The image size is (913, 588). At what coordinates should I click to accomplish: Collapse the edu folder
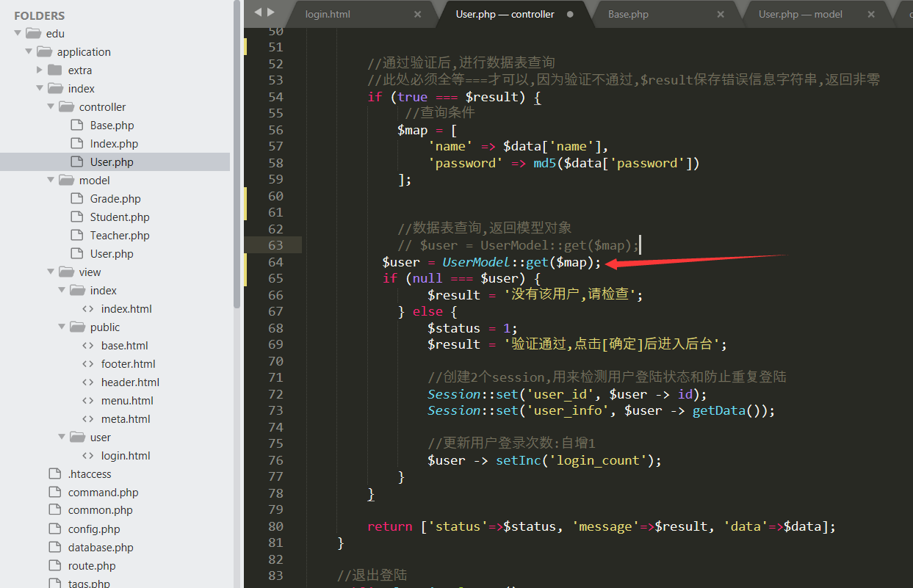pyautogui.click(x=17, y=32)
